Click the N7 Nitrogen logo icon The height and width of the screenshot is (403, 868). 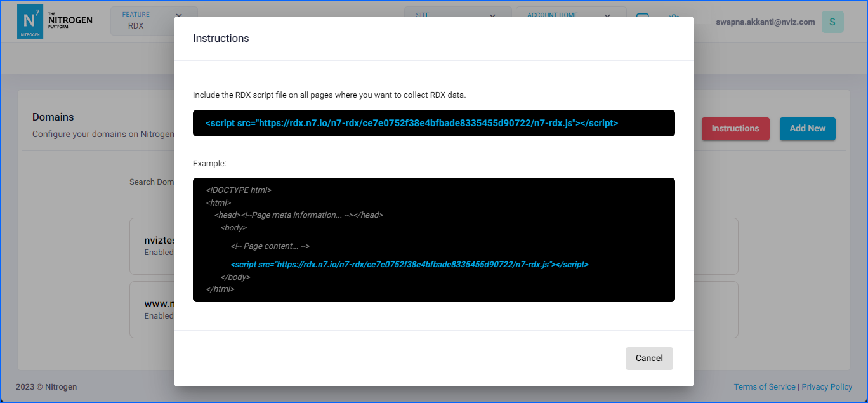(30, 21)
